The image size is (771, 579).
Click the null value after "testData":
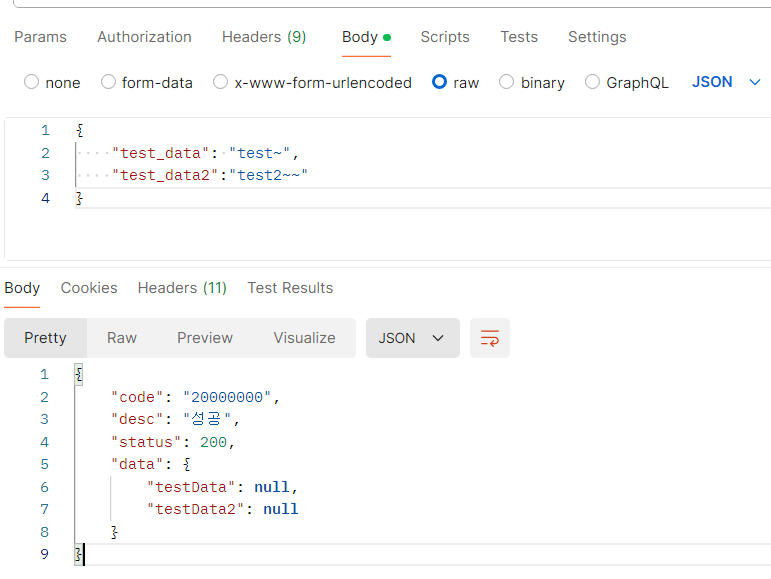[x=272, y=487]
